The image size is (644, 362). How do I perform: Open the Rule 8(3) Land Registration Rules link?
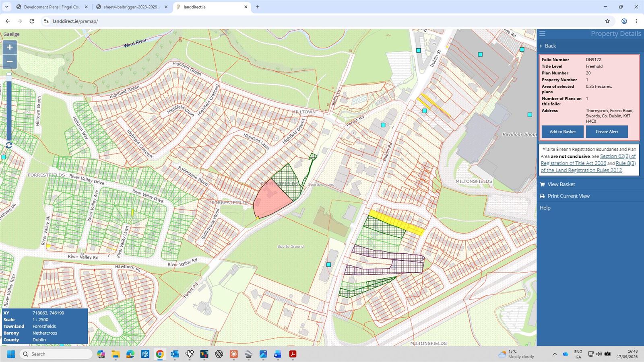point(588,167)
